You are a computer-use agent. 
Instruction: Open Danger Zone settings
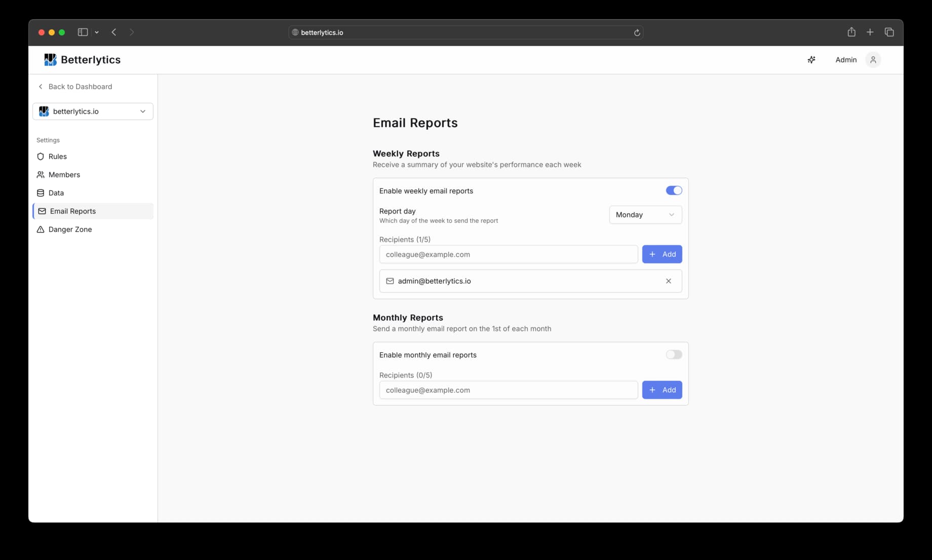[x=70, y=229]
